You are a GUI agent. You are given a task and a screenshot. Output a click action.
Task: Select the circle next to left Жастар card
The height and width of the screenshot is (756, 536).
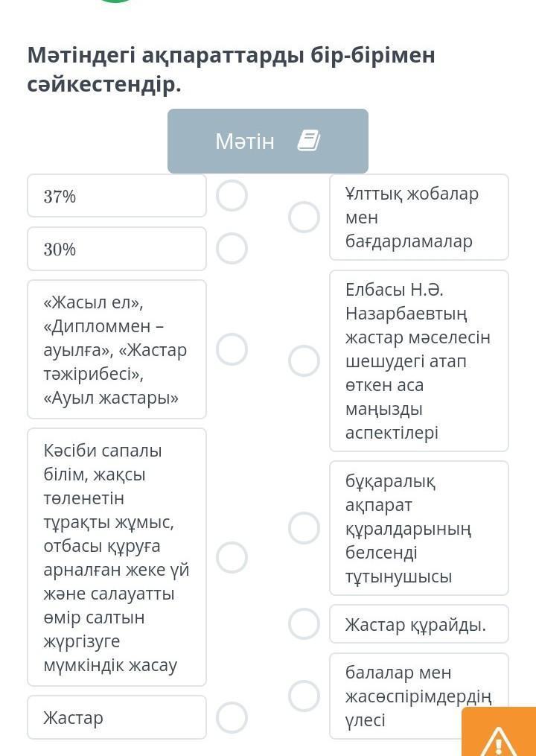tap(232, 717)
